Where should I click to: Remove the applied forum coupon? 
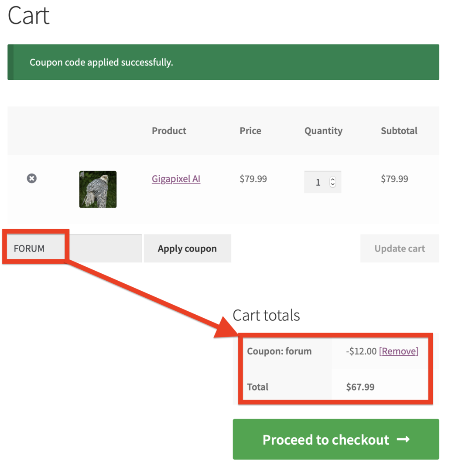(399, 351)
